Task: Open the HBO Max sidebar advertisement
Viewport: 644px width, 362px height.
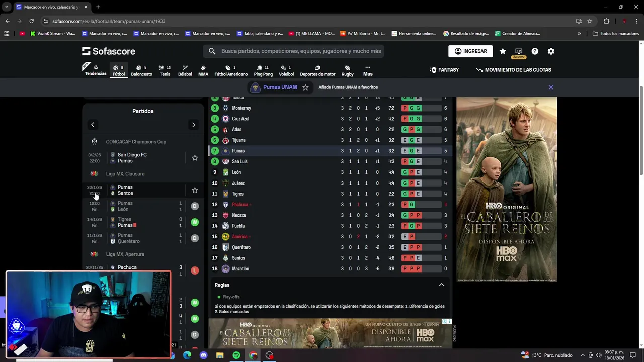Action: (507, 189)
